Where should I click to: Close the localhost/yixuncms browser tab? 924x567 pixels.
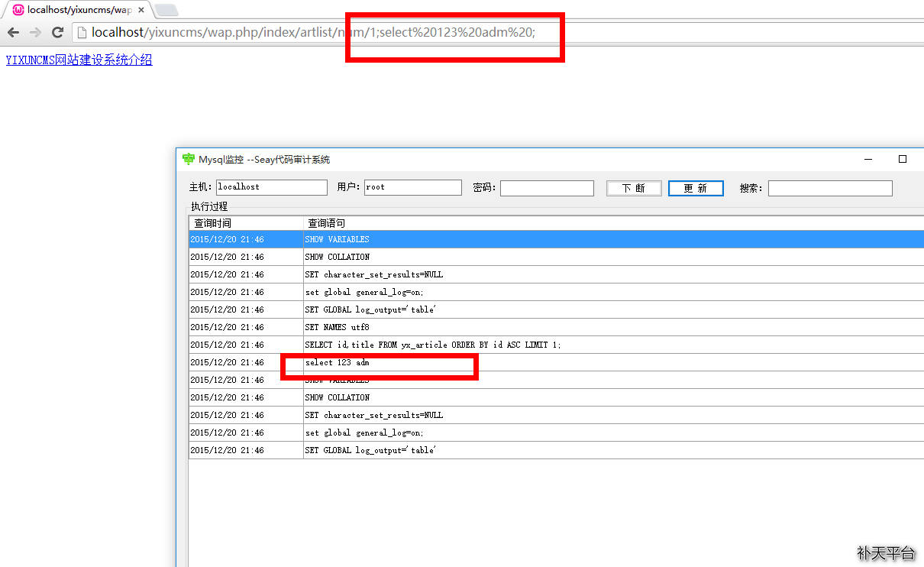pos(141,10)
